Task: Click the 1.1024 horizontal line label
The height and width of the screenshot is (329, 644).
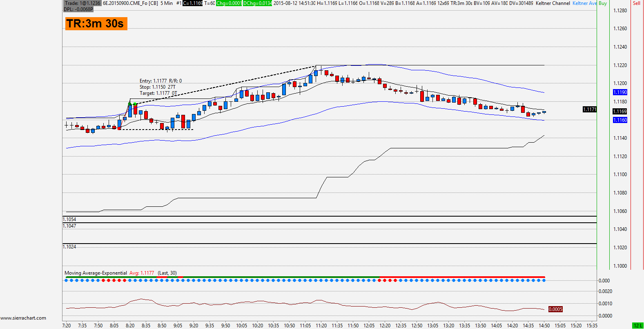Action: pyautogui.click(x=69, y=247)
